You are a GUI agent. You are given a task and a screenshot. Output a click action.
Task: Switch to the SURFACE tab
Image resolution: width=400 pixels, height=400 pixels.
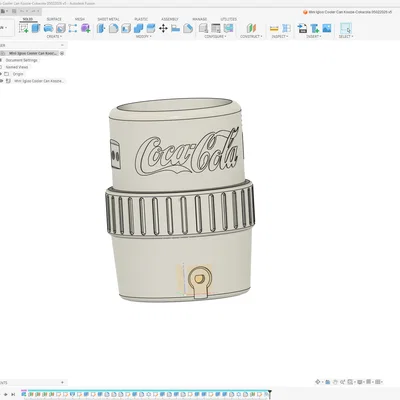54,19
